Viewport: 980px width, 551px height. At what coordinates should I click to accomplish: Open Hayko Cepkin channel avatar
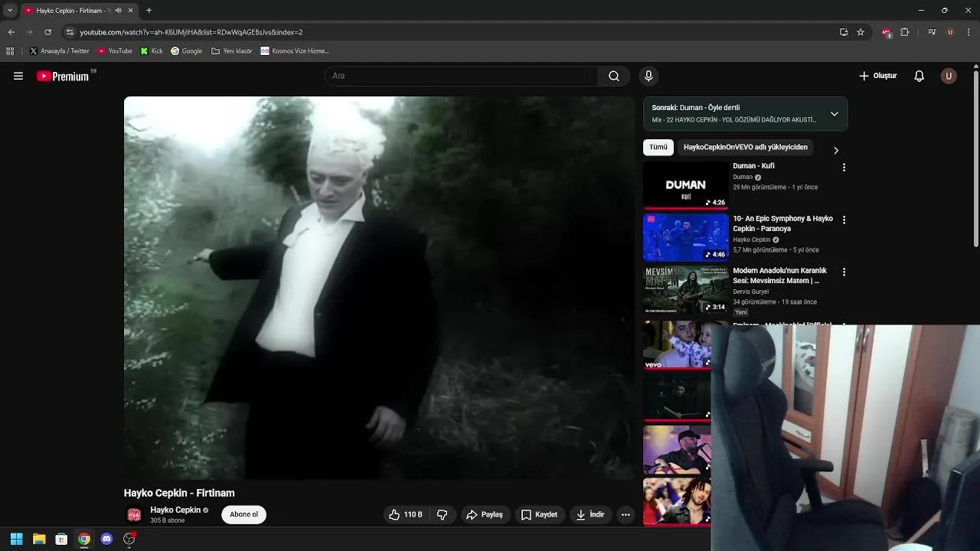[134, 514]
